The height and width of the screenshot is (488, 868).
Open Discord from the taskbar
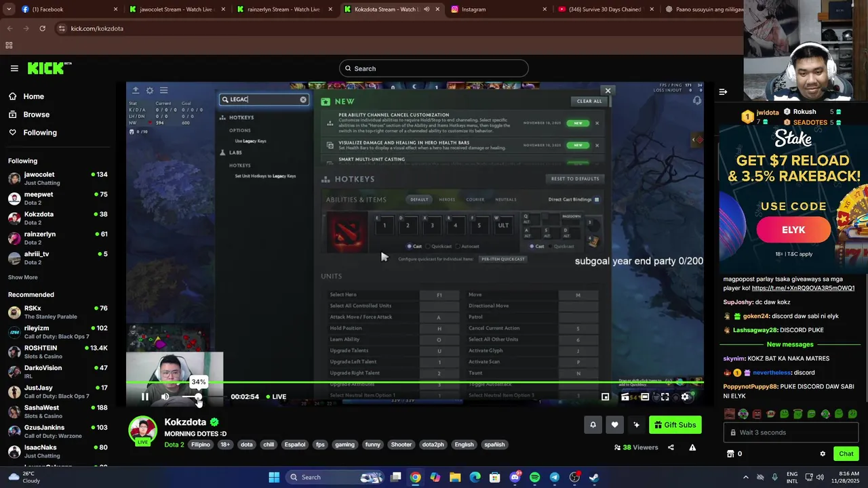(515, 477)
